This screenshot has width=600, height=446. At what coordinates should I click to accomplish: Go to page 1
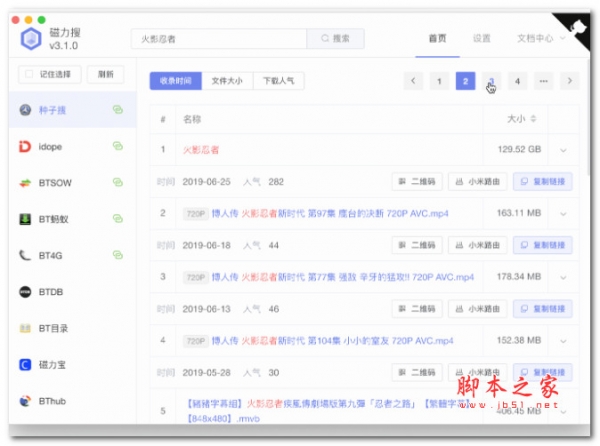coord(439,81)
